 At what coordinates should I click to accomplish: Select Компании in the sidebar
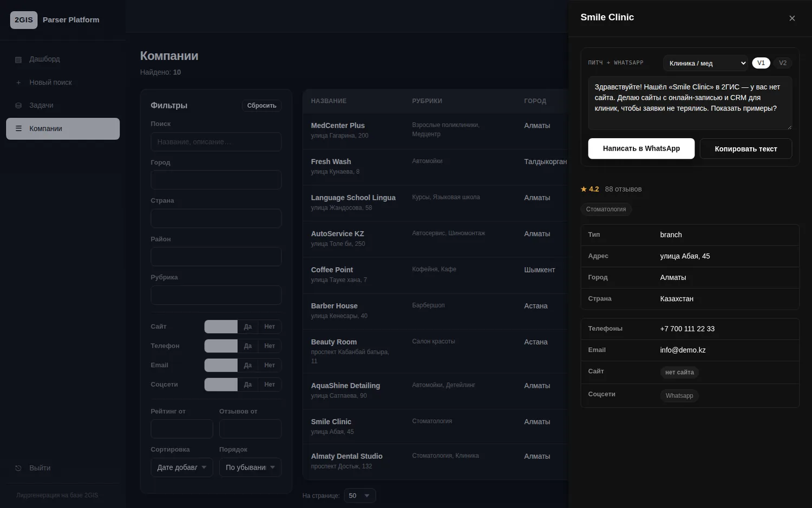pyautogui.click(x=63, y=129)
